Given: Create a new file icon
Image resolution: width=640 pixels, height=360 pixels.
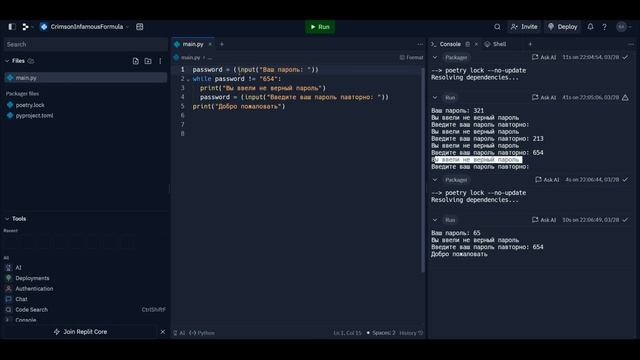Looking at the screenshot, I should coord(136,61).
